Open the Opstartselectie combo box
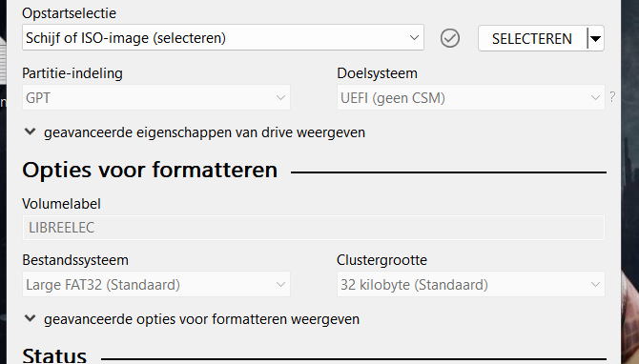The width and height of the screenshot is (639, 364). pyautogui.click(x=223, y=37)
